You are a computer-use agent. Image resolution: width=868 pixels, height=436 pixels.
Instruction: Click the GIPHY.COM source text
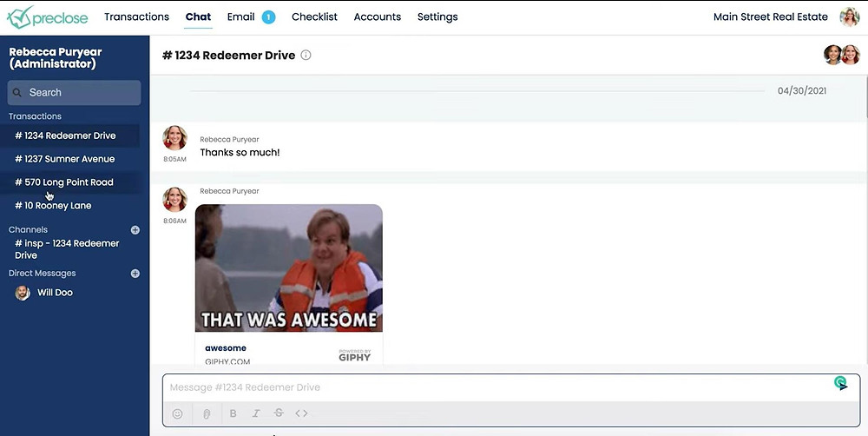point(227,361)
